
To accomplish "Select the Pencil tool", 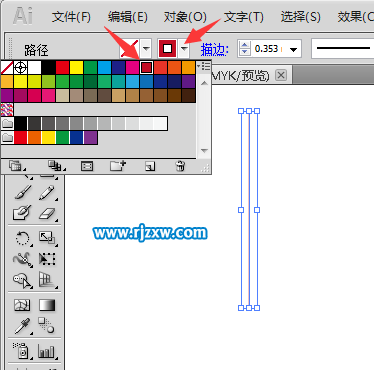I will click(47, 193).
